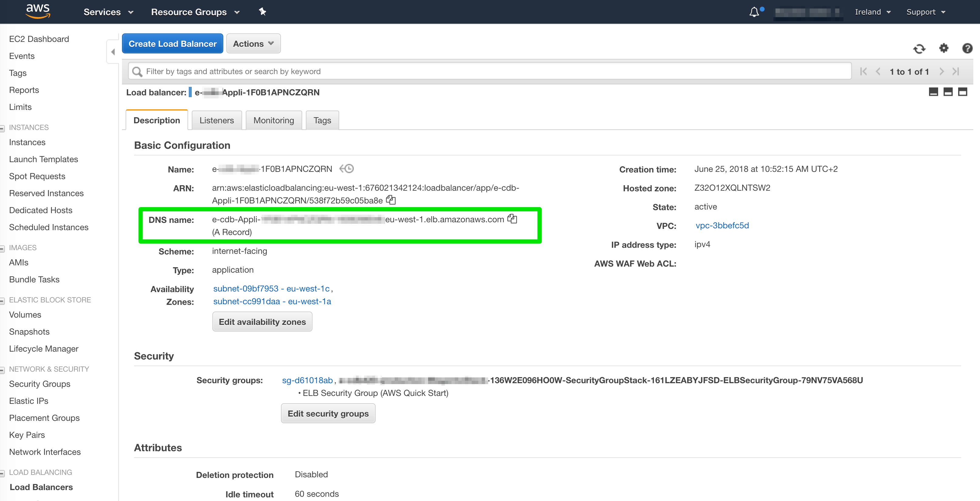Open the AWS home logo

(x=38, y=12)
